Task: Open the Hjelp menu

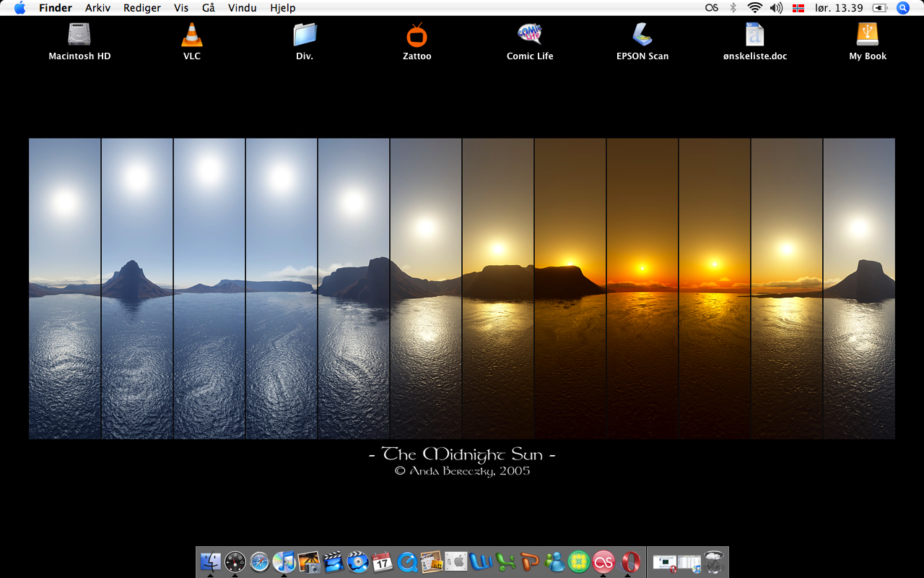Action: point(283,8)
